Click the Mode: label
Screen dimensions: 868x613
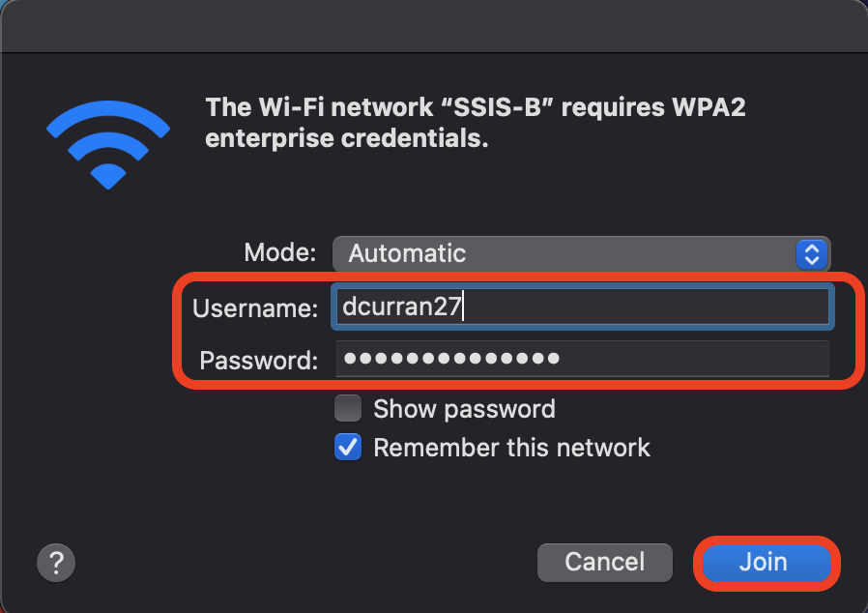(x=279, y=253)
